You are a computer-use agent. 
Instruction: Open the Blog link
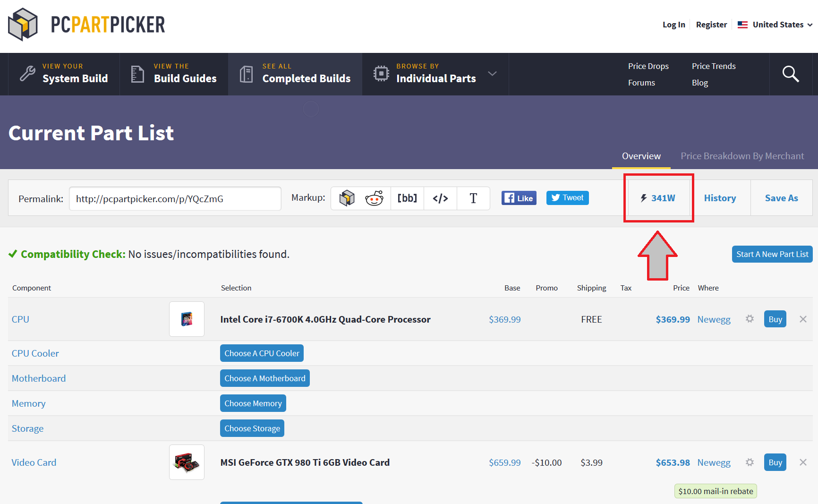coord(700,83)
